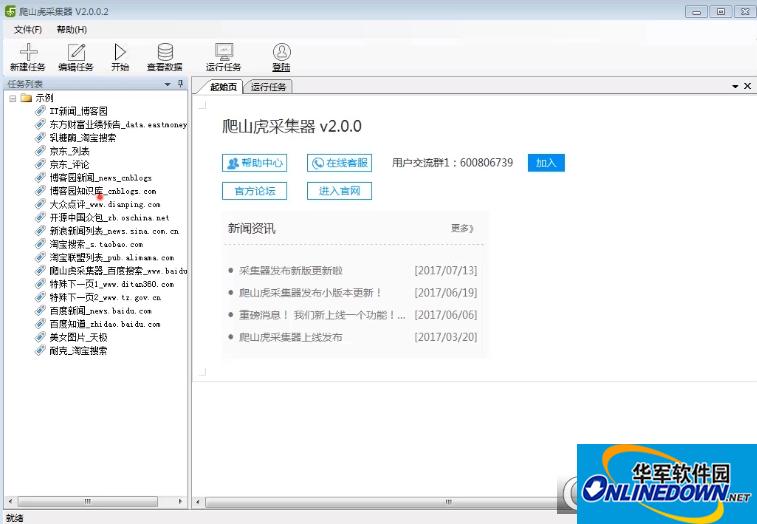The height and width of the screenshot is (524, 757).
Task: Click the 在线客服 button
Action: pos(339,163)
